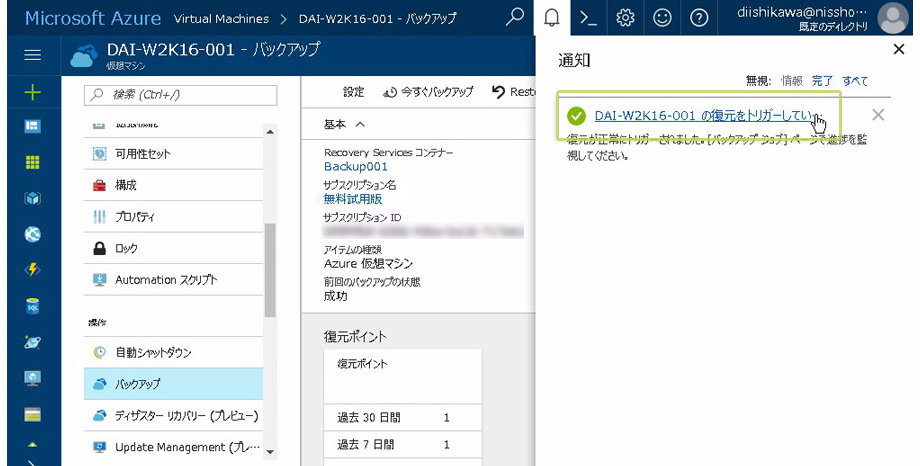Open the help question mark icon

(x=699, y=18)
